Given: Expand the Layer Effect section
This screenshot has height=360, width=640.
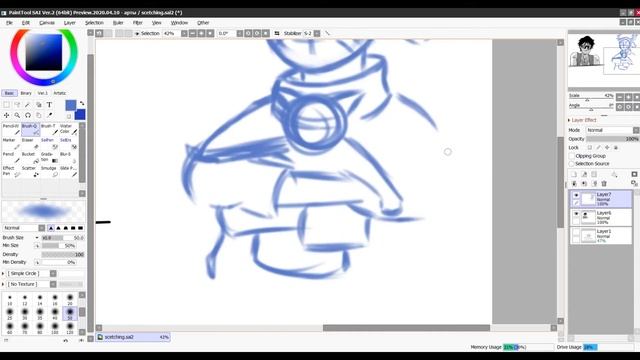Looking at the screenshot, I should click(x=569, y=120).
